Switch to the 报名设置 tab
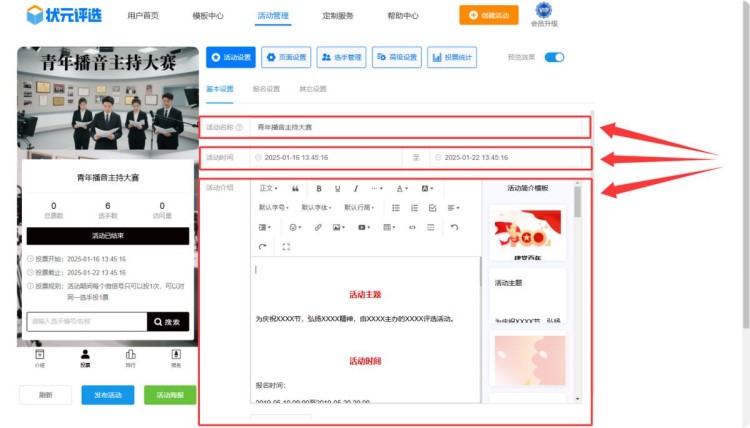Image resolution: width=750 pixels, height=428 pixels. coord(267,89)
